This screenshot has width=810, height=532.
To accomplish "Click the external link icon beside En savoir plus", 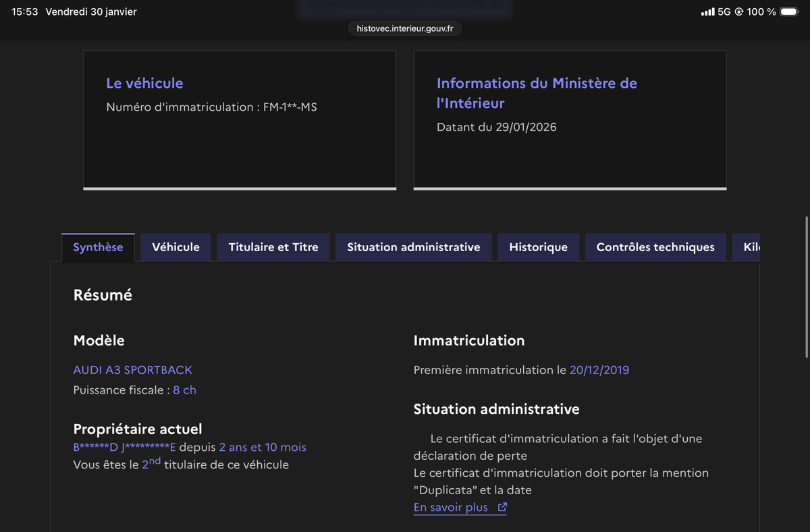I will tap(502, 508).
